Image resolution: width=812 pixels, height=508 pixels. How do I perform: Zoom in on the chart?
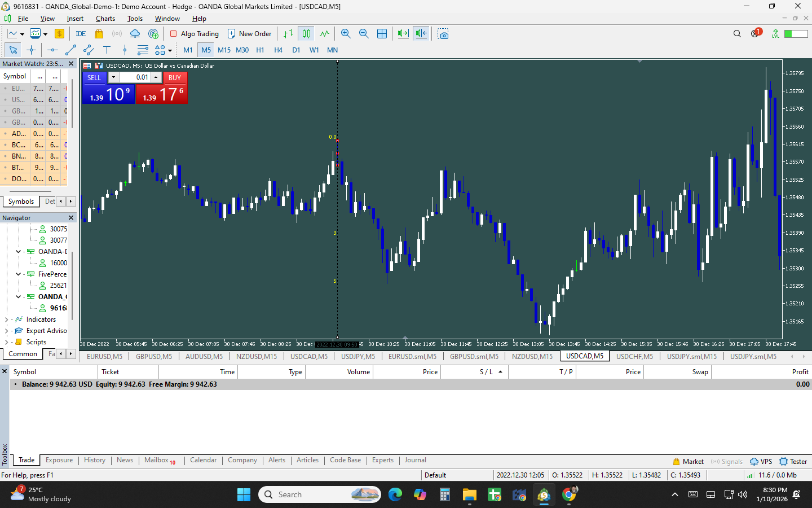pos(346,34)
